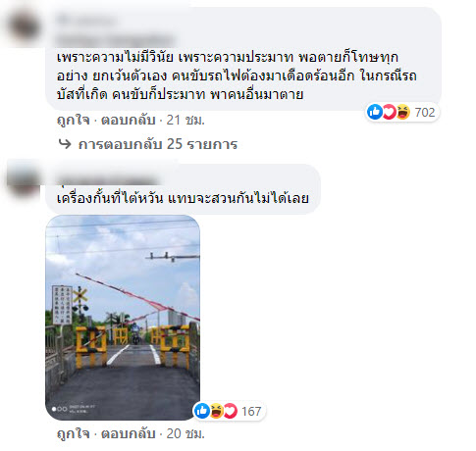The width and height of the screenshot is (476, 451).
Task: Click the blue thumbs-up reaction beside 702
Action: 375,112
